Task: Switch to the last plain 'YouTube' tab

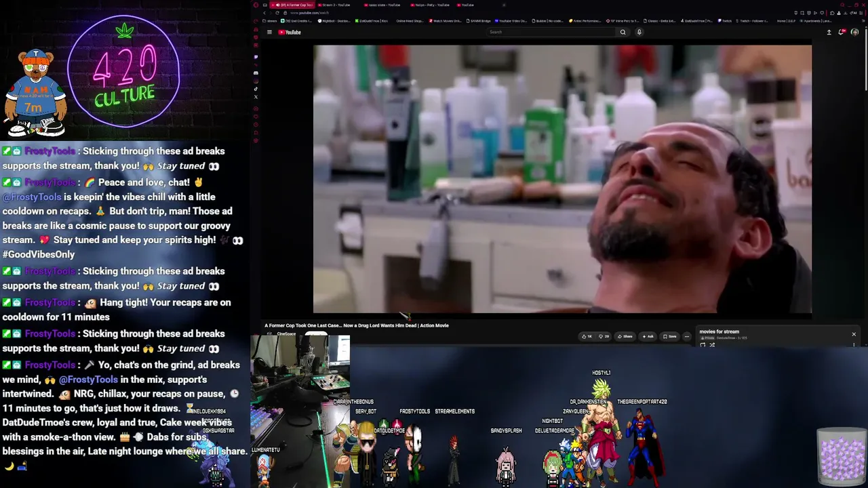Action: [x=467, y=5]
